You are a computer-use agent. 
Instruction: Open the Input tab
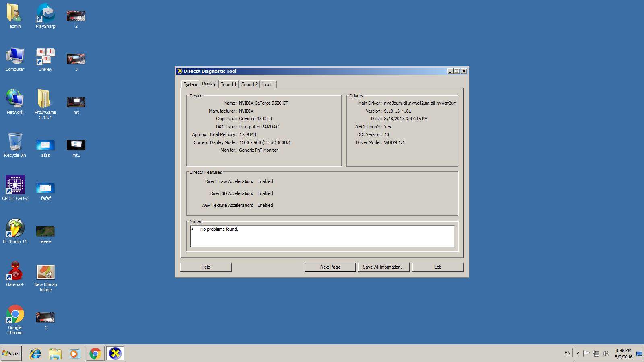(x=267, y=84)
